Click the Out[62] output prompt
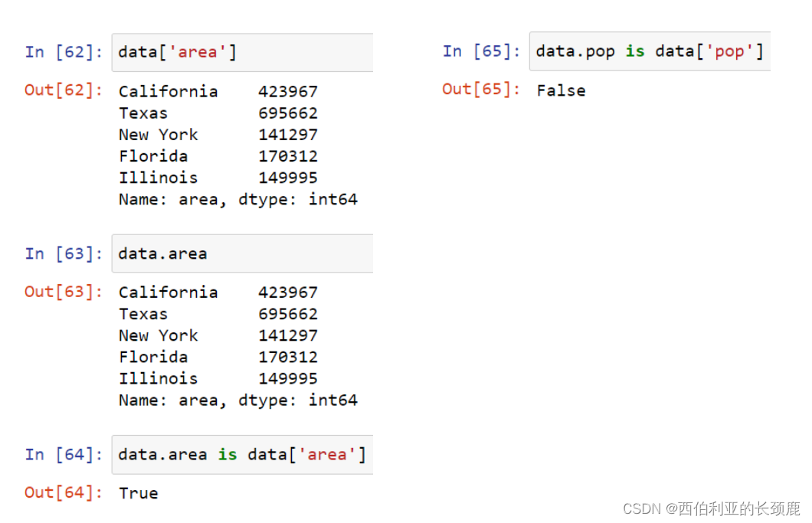Image resolution: width=812 pixels, height=523 pixels. (x=64, y=90)
